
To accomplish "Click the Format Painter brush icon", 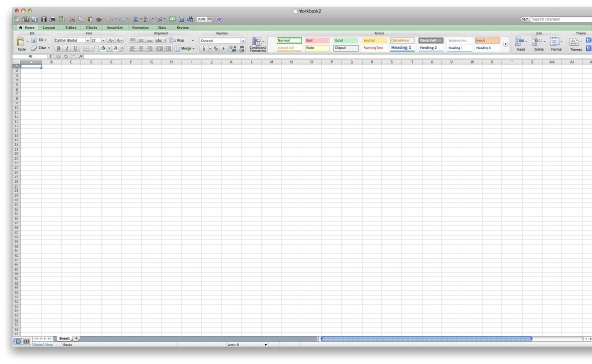I will pyautogui.click(x=99, y=19).
